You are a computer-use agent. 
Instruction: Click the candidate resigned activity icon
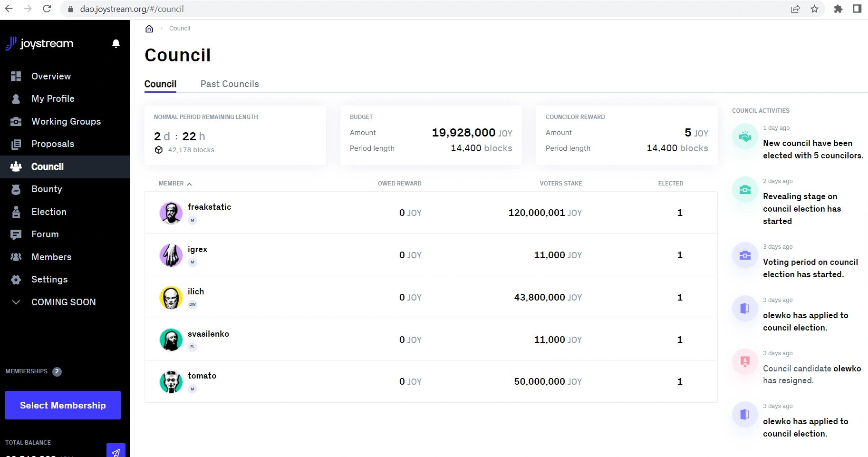point(745,361)
